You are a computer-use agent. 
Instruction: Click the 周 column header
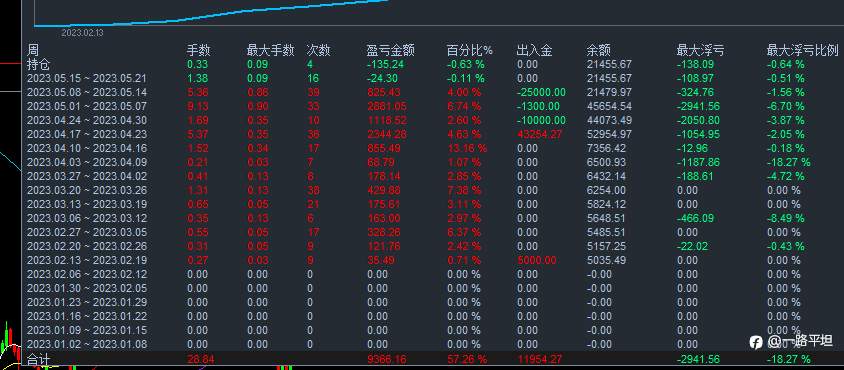[x=33, y=51]
